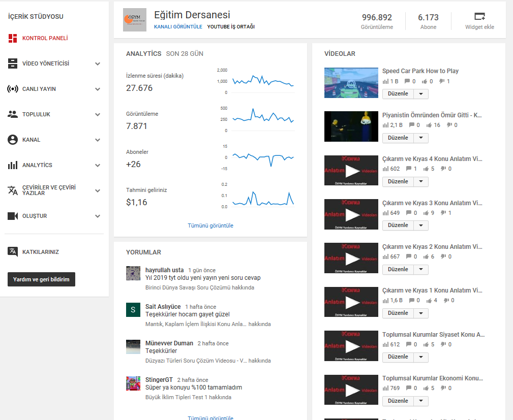Click Düzenle for Çıkarım ve Kıyas 3
This screenshot has height=420, width=513.
(398, 225)
